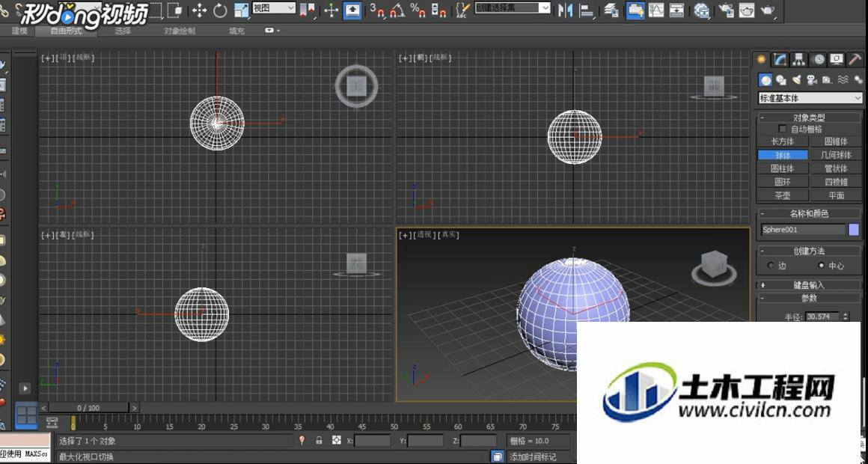The width and height of the screenshot is (868, 464).
Task: Open the Rendered Frame Window icon
Action: click(746, 10)
